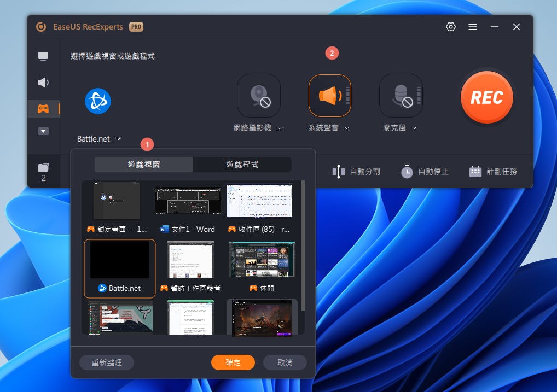Click the Word icon beside 文件1 - Word

[x=165, y=229]
